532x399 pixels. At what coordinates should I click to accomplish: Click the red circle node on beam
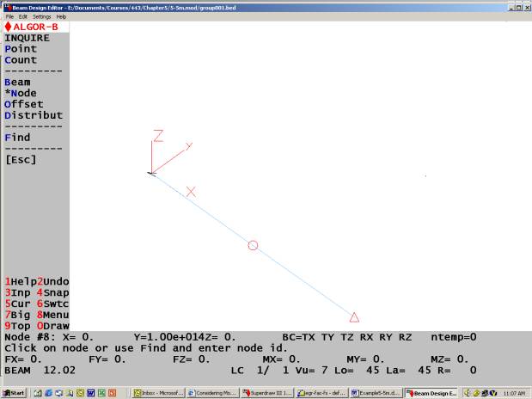[x=253, y=246]
